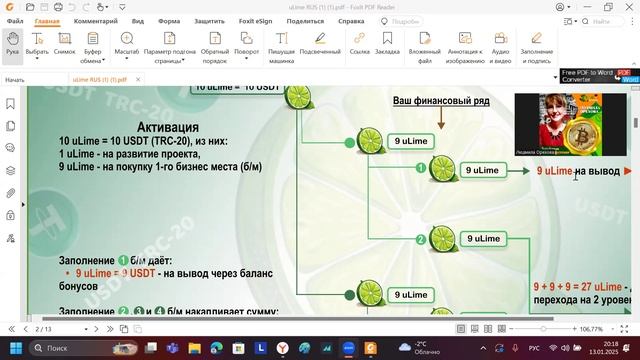Switch to the Начать document tab
Image resolution: width=640 pixels, height=360 pixels.
34,80
